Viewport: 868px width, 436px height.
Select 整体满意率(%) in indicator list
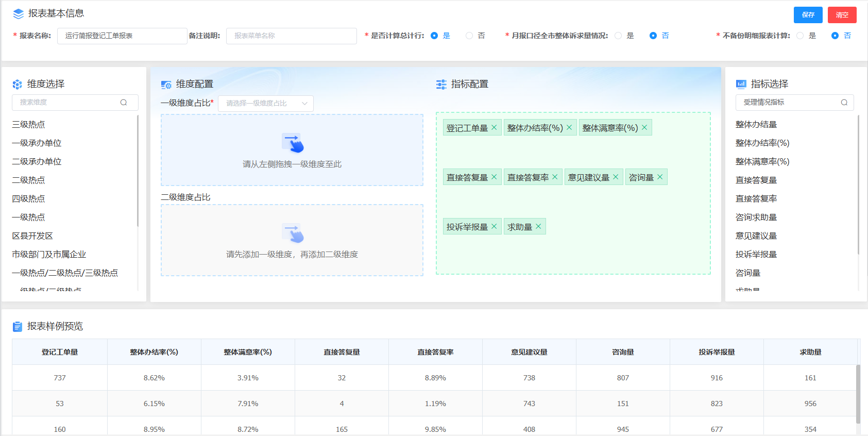762,161
